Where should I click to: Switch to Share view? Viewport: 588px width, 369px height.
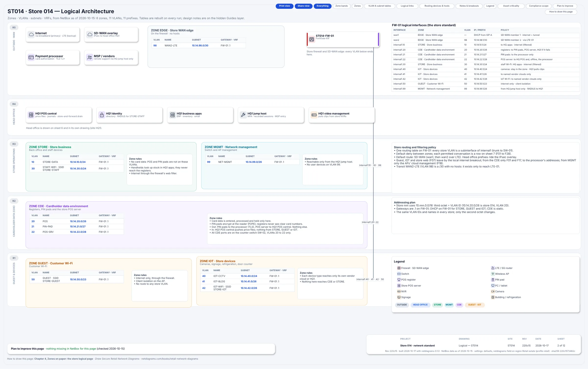pyautogui.click(x=303, y=6)
